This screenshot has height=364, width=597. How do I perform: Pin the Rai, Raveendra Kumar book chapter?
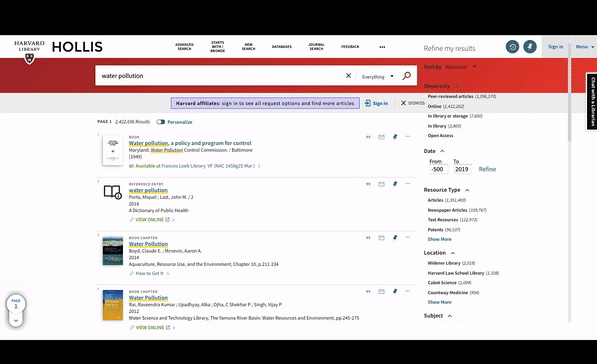coord(395,291)
